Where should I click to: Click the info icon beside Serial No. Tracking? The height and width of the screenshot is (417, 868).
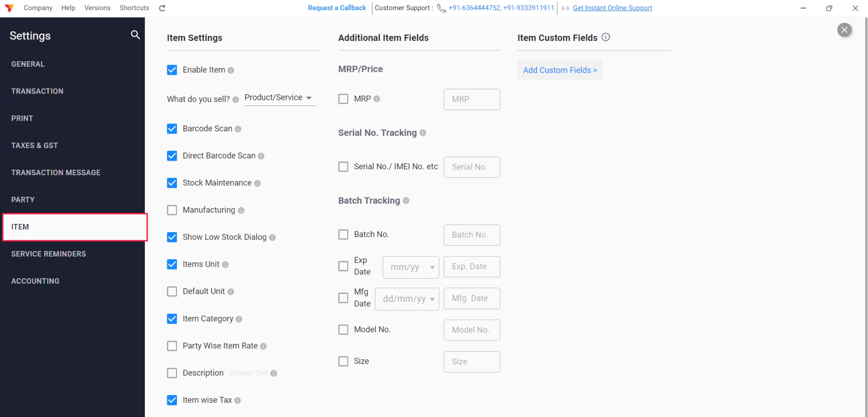coord(423,133)
